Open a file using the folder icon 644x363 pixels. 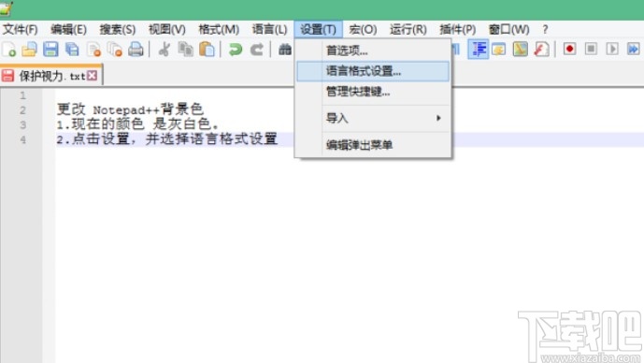pos(30,50)
